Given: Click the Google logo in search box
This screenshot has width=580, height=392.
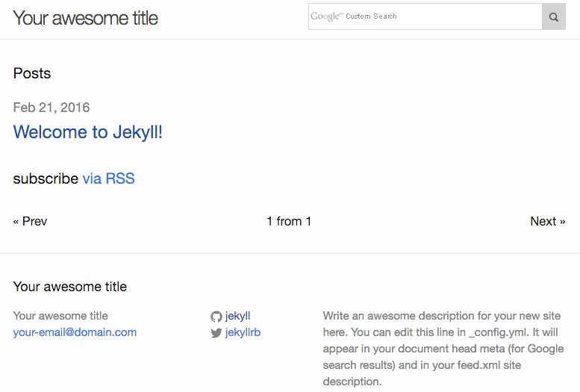Looking at the screenshot, I should pyautogui.click(x=325, y=16).
